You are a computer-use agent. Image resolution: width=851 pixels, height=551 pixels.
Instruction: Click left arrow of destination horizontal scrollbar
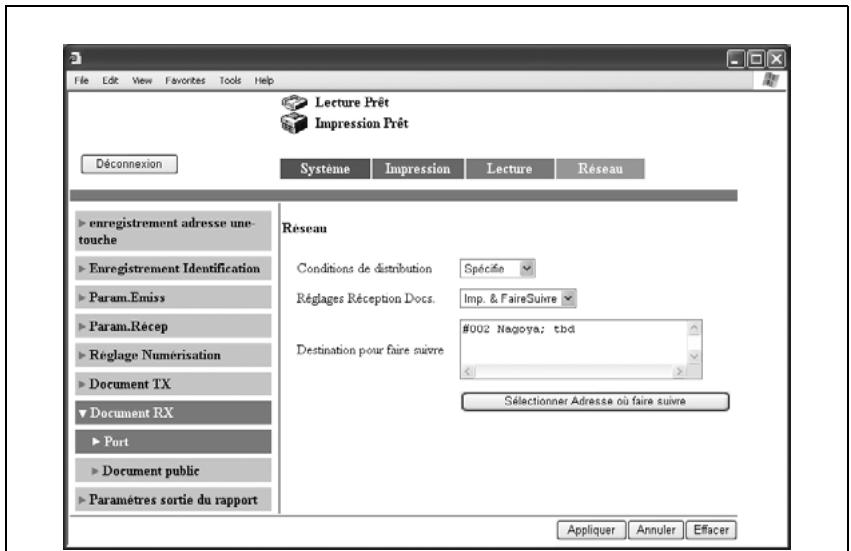(x=468, y=372)
